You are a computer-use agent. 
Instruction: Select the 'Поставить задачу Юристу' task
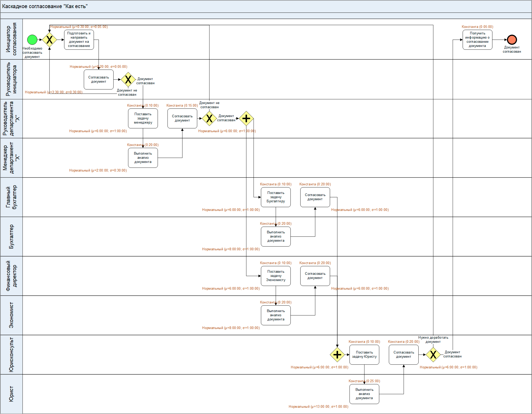pyautogui.click(x=364, y=355)
